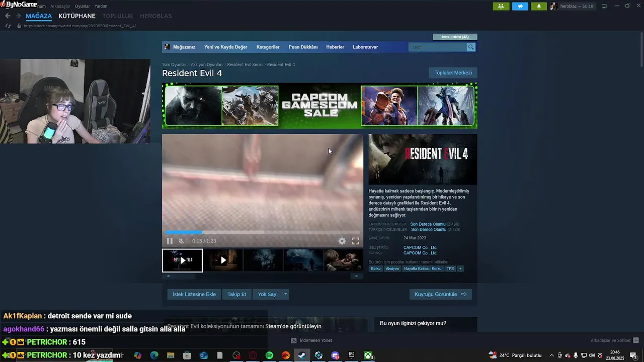Click the trailer progress bar
Screen dimensions: 644x362
coord(262,232)
